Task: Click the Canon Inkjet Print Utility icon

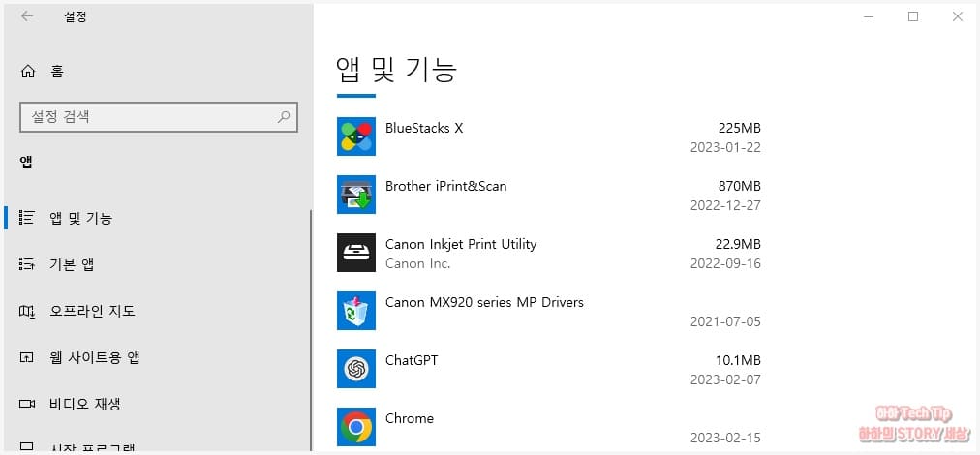Action: tap(356, 253)
